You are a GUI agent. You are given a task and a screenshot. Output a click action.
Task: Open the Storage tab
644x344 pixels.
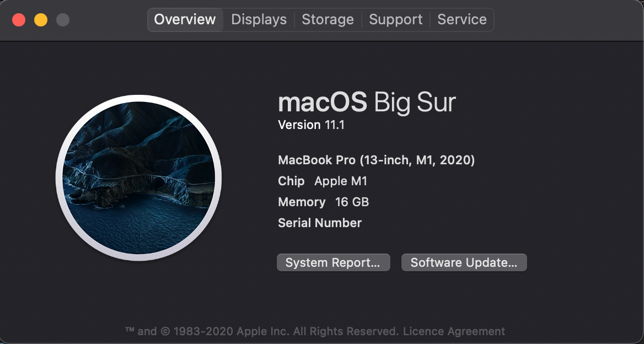tap(328, 19)
